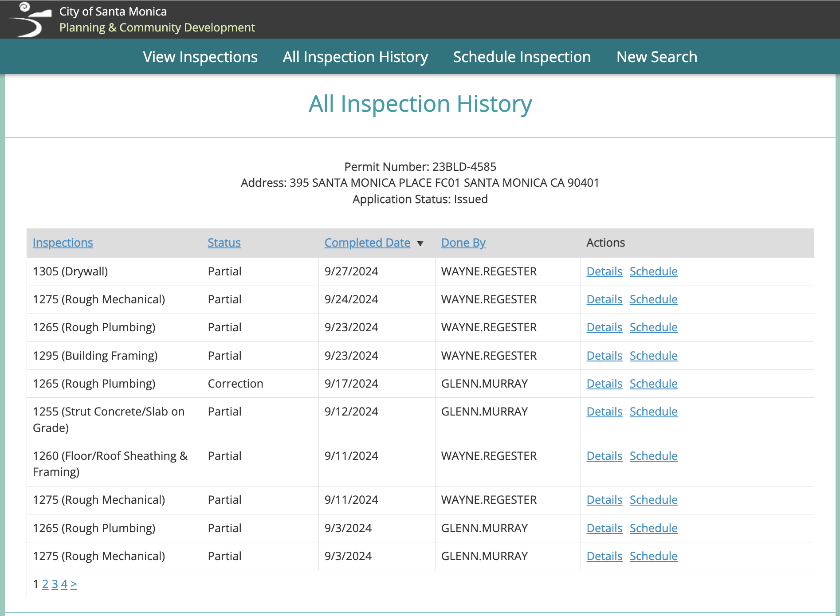The width and height of the screenshot is (840, 616).
Task: Open All Inspection History in the navigation bar
Action: pyautogui.click(x=355, y=57)
